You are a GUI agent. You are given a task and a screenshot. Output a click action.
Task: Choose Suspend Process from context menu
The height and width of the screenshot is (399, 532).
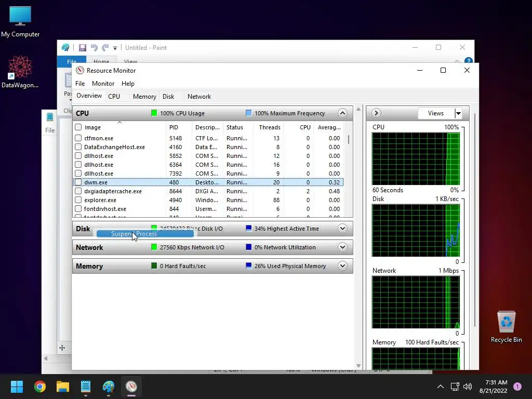[145, 233]
